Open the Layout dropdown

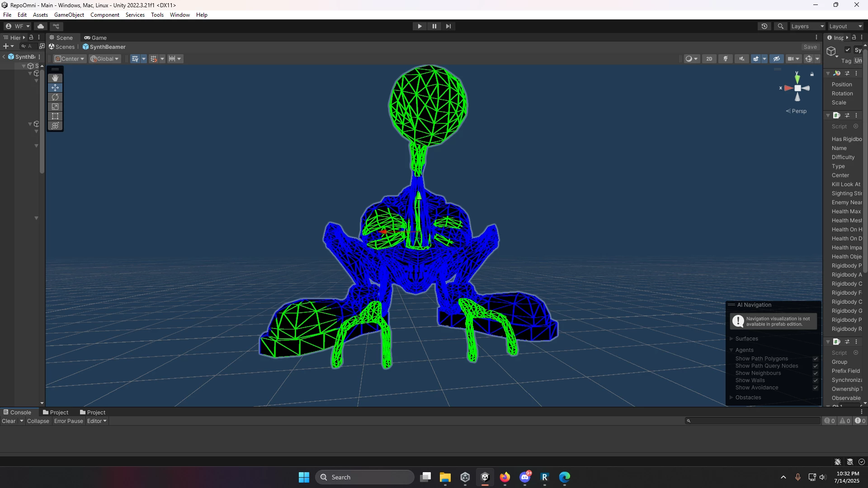pos(845,26)
